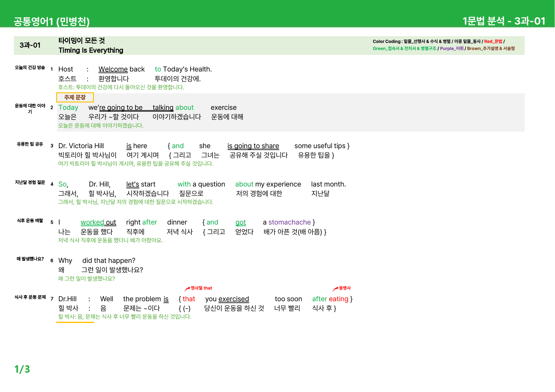Click the underlined phrase is going to share
555x392 pixels.
pos(253,146)
